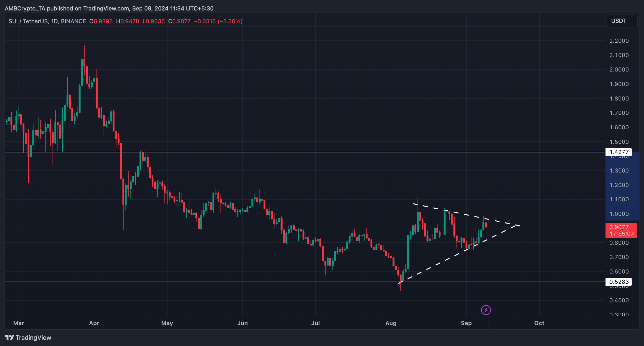The height and width of the screenshot is (346, 644).
Task: Click the 1.0000 price scale value
Action: pos(619,214)
